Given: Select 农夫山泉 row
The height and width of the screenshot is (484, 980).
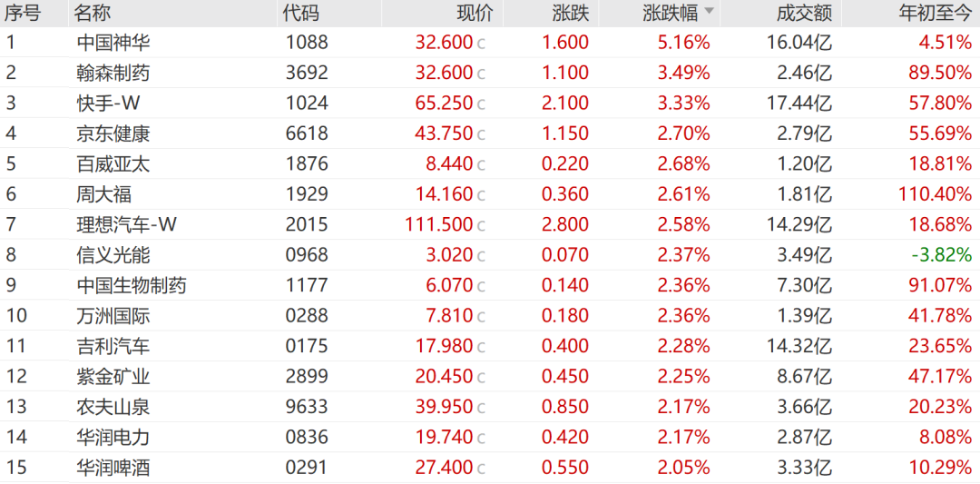Looking at the screenshot, I should click(x=490, y=407).
